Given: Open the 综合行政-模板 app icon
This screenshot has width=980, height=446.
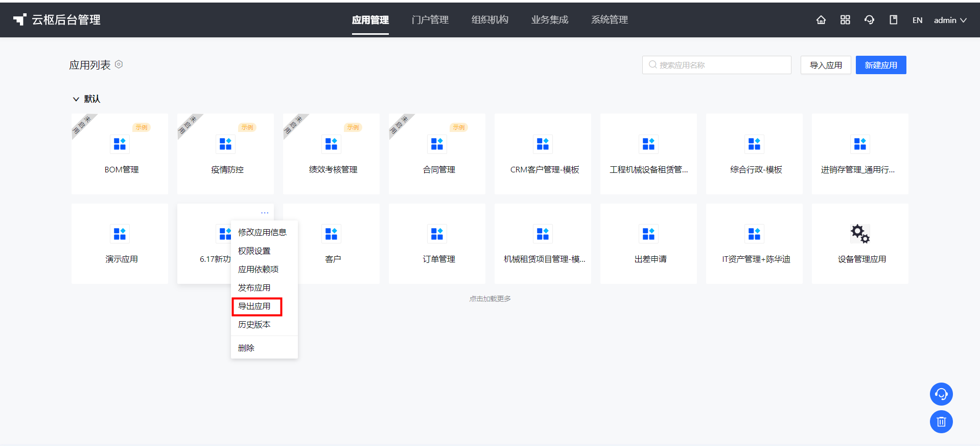Looking at the screenshot, I should tap(754, 144).
